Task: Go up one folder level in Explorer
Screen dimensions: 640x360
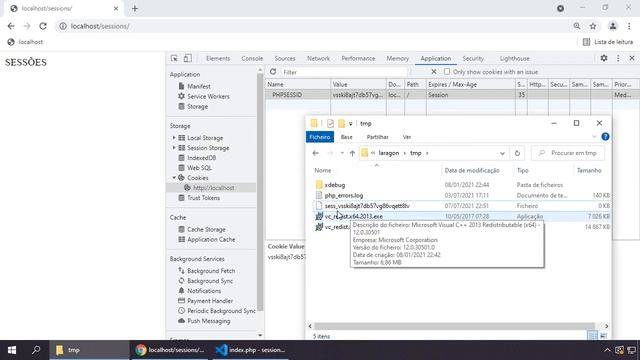Action: click(352, 153)
